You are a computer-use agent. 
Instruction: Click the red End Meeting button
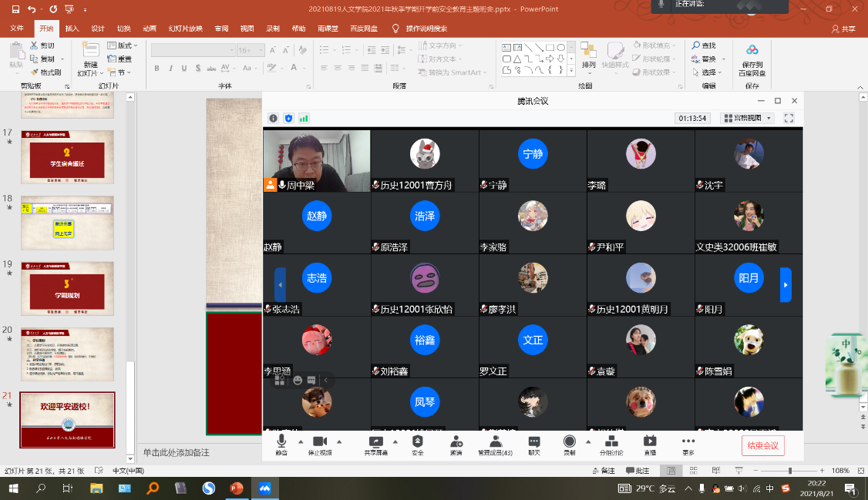(762, 445)
